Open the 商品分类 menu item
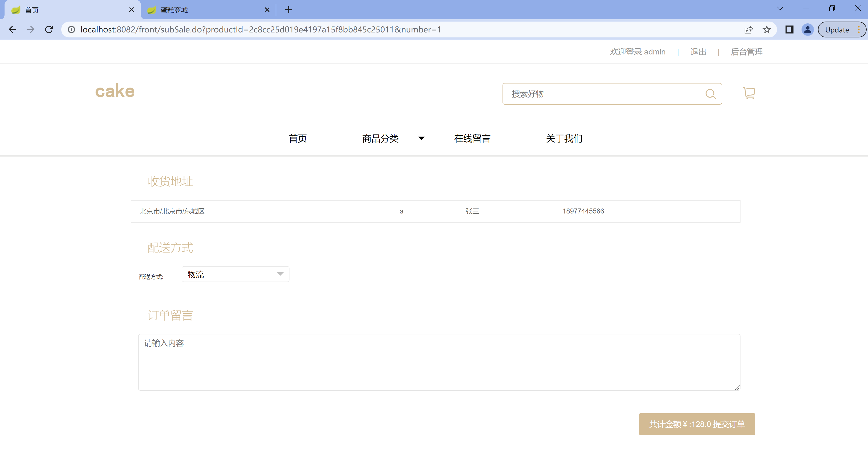This screenshot has width=868, height=466. pyautogui.click(x=380, y=138)
